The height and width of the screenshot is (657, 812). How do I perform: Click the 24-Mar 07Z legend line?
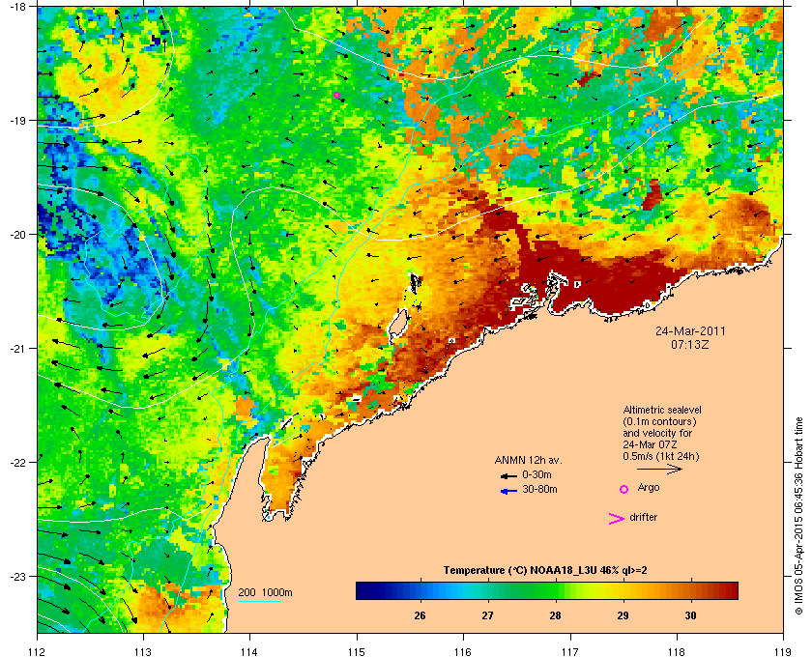(x=650, y=444)
